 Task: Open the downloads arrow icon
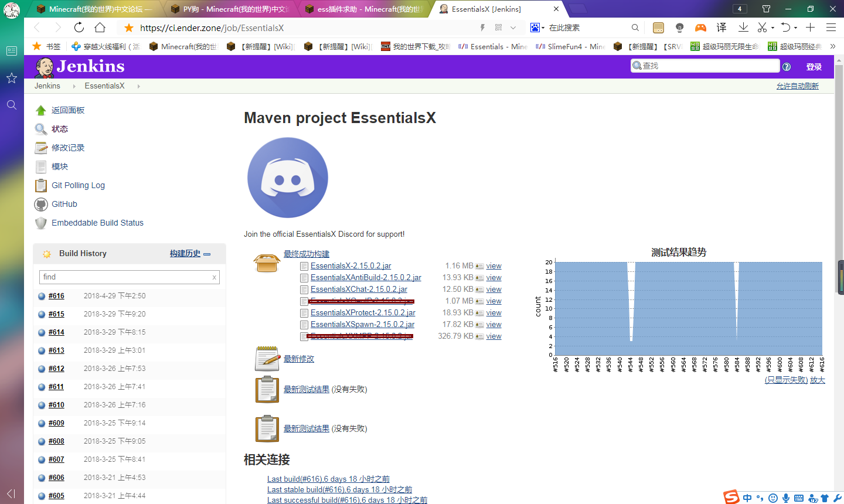click(743, 27)
